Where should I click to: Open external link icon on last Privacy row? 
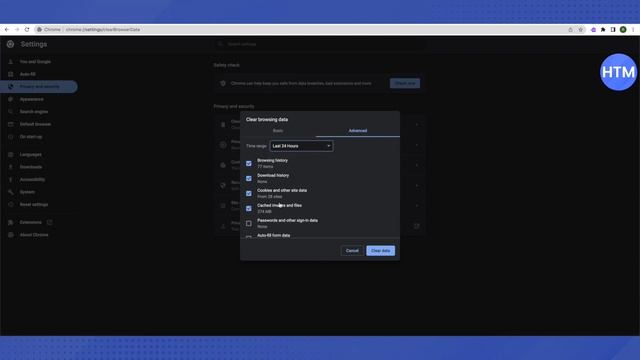point(417,226)
